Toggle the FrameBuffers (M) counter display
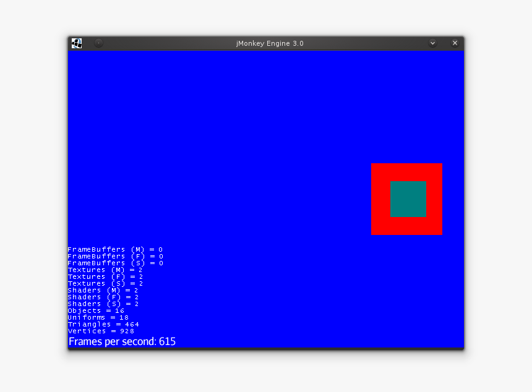 tap(114, 249)
